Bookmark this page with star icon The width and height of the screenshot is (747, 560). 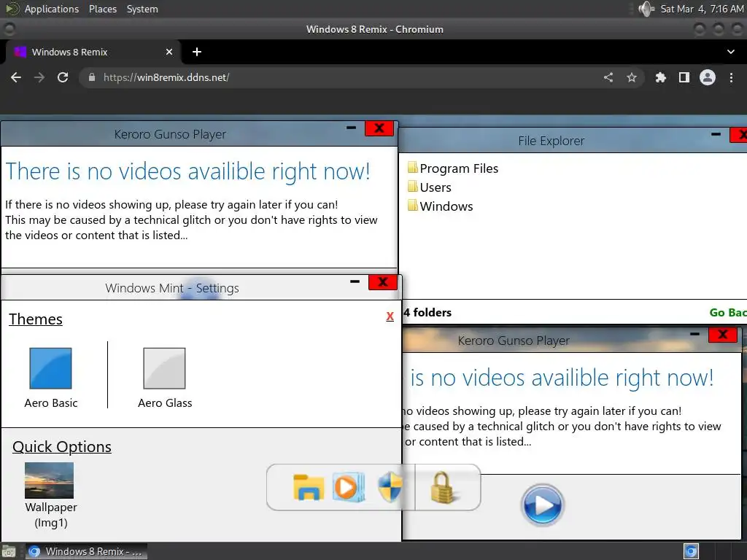point(632,77)
